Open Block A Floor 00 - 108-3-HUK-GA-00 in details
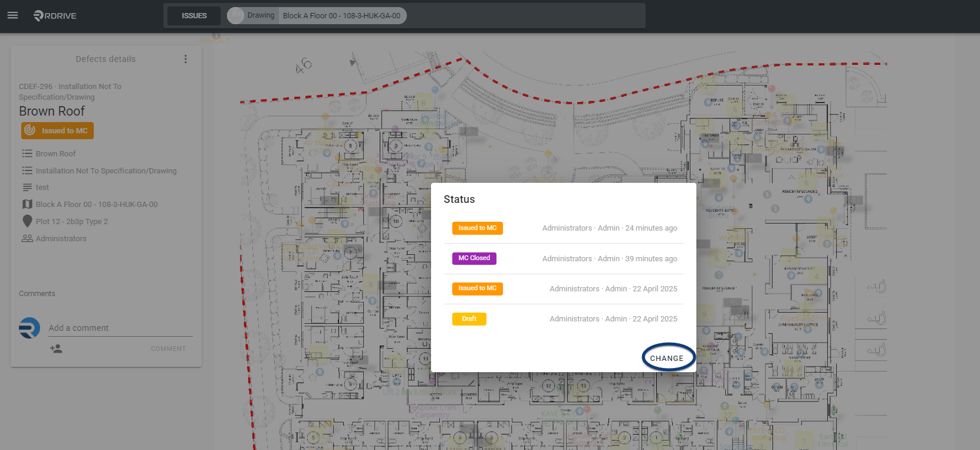This screenshot has height=450, width=980. click(97, 205)
